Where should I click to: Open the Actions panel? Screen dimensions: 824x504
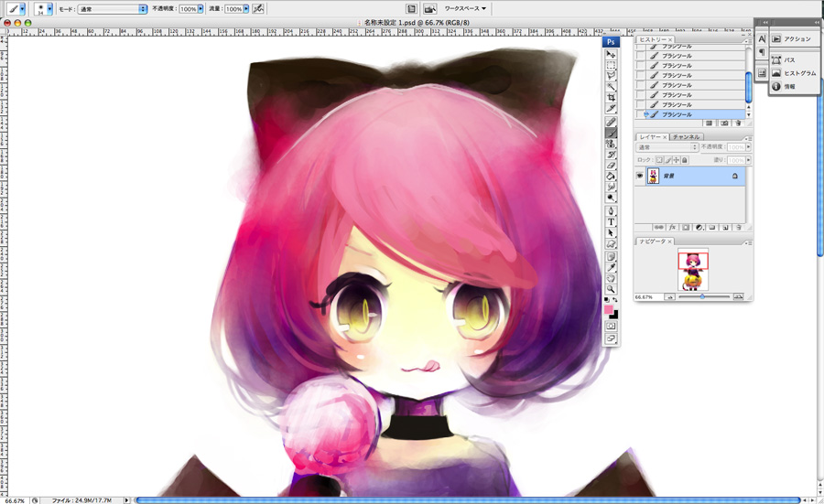pos(793,38)
